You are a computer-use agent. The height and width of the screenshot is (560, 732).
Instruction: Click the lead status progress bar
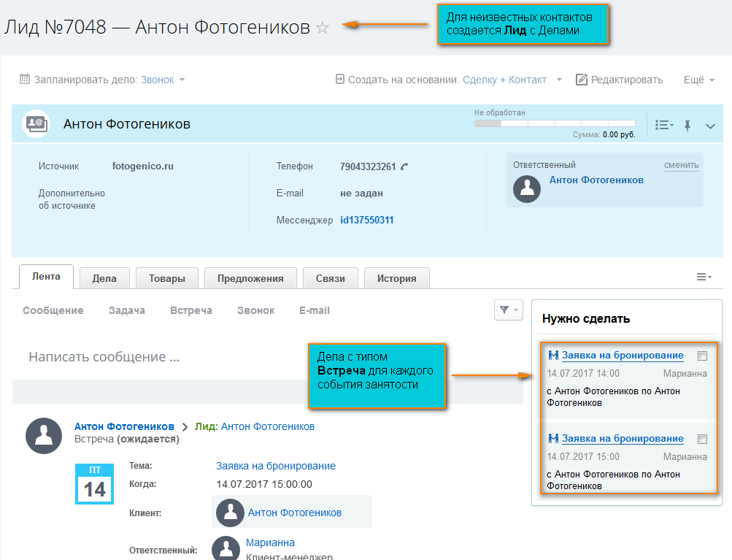pyautogui.click(x=555, y=123)
